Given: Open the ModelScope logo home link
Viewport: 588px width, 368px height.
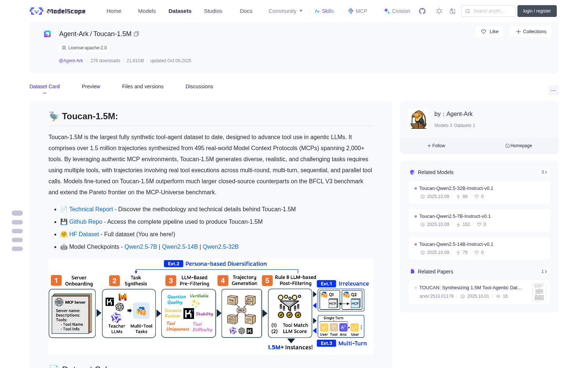Looking at the screenshot, I should point(58,11).
